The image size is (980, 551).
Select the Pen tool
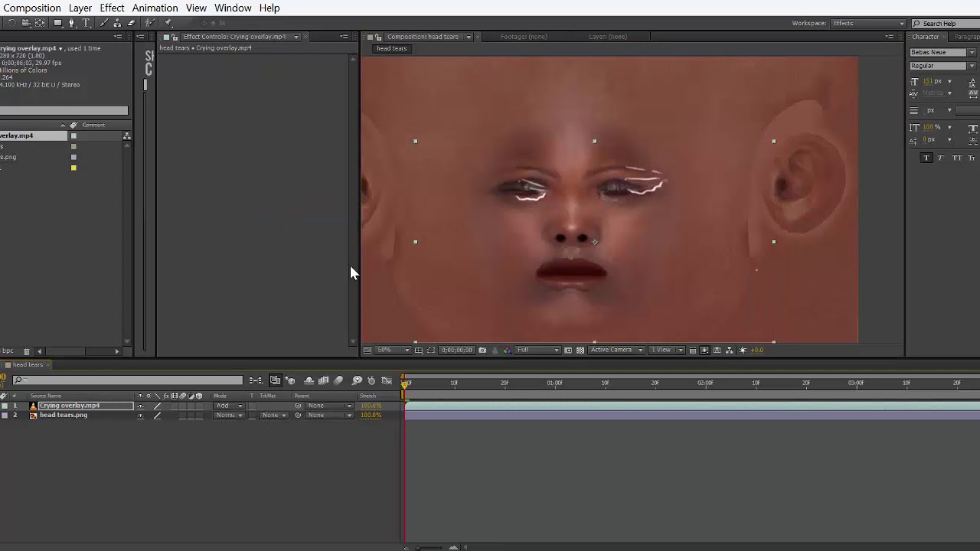point(72,23)
